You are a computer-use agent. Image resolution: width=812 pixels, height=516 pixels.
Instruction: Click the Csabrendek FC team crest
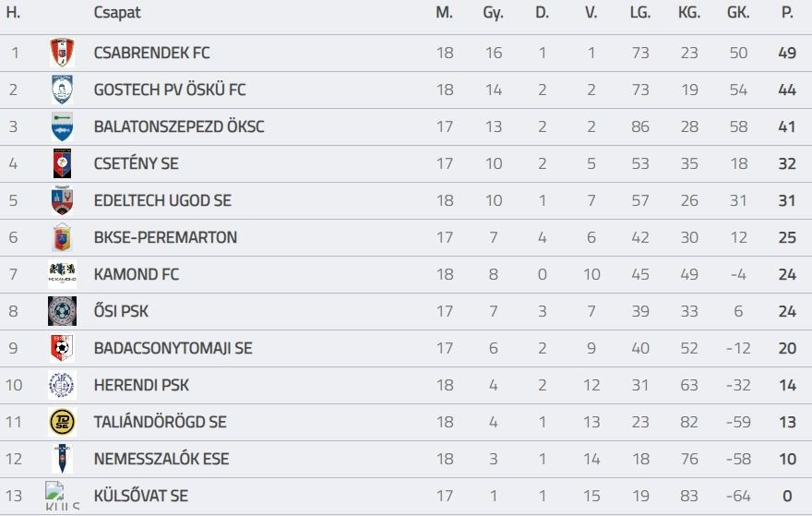click(62, 53)
